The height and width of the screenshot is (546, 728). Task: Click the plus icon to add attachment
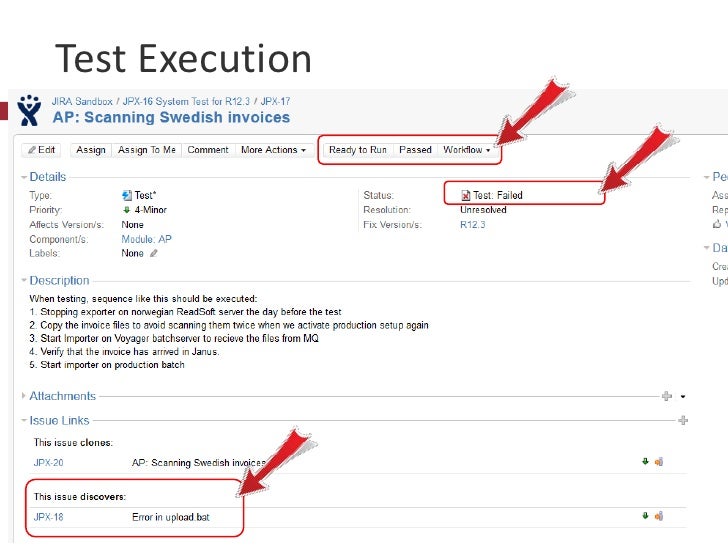(667, 396)
